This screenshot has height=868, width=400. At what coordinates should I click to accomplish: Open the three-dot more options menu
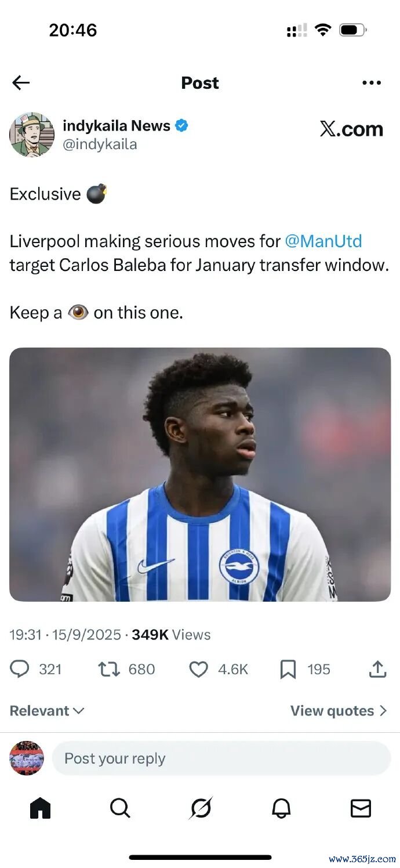(372, 83)
